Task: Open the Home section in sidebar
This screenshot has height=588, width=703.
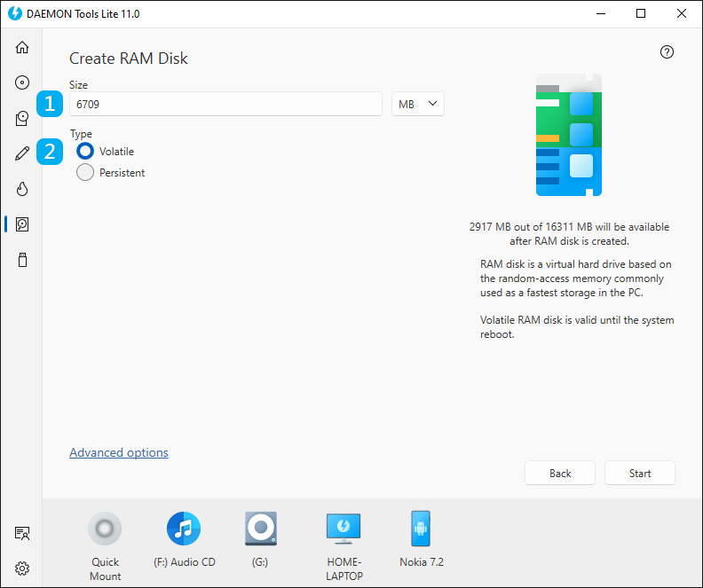Action: [x=22, y=47]
